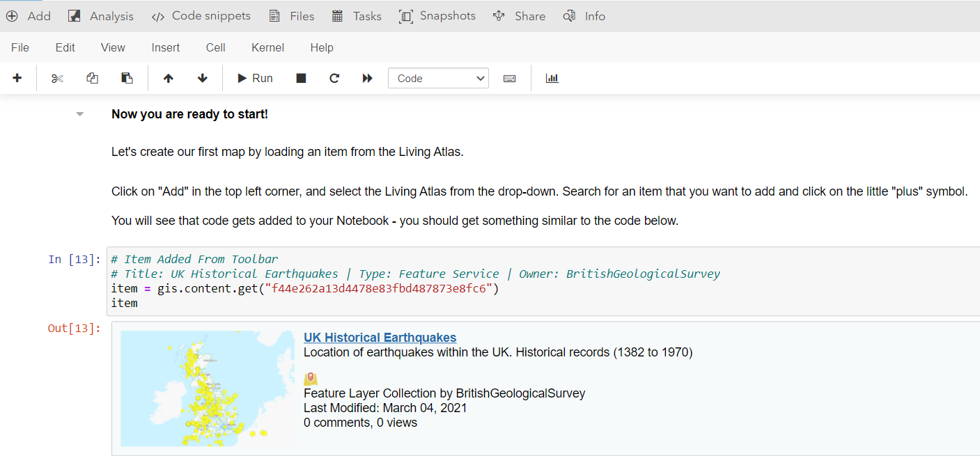Screen dimensions: 980x456
Task: Open the Edit menu
Action: point(65,48)
